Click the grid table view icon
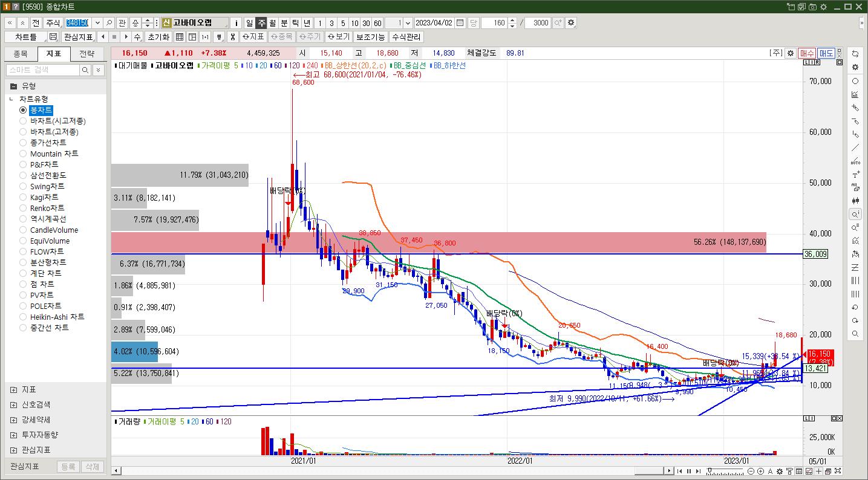 coord(180,37)
